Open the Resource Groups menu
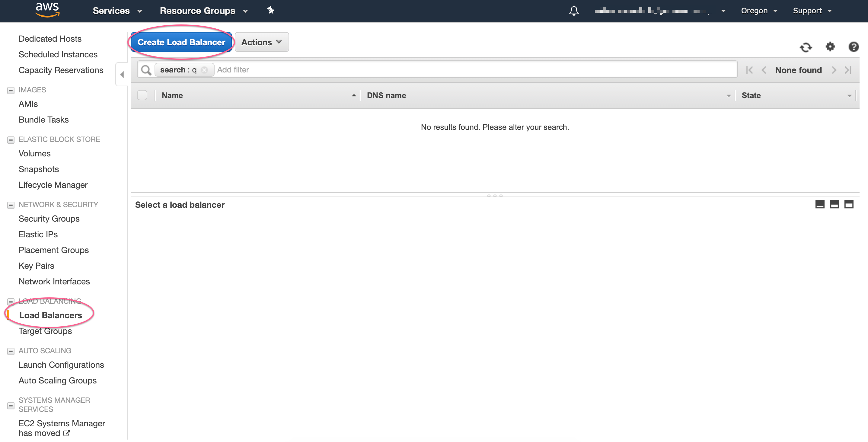 click(203, 11)
